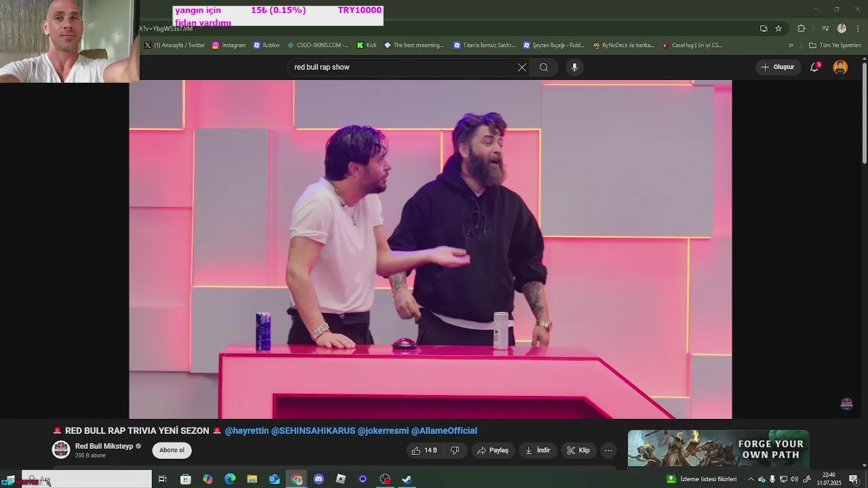Image resolution: width=868 pixels, height=488 pixels.
Task: Click the microphone tray icon
Action: (x=772, y=479)
